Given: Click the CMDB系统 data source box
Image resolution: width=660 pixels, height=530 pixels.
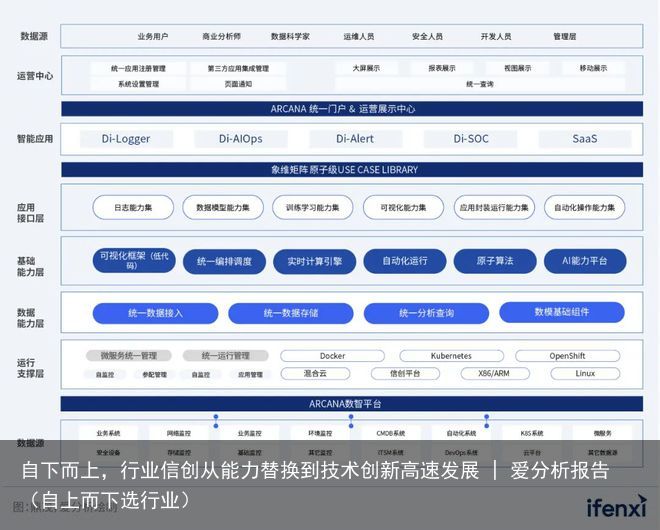Looking at the screenshot, I should coord(391,433).
